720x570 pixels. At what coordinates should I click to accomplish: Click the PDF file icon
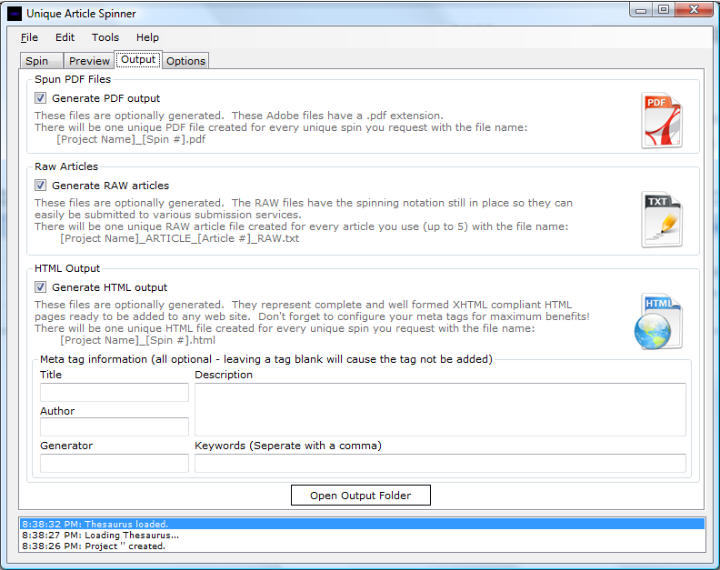point(661,120)
